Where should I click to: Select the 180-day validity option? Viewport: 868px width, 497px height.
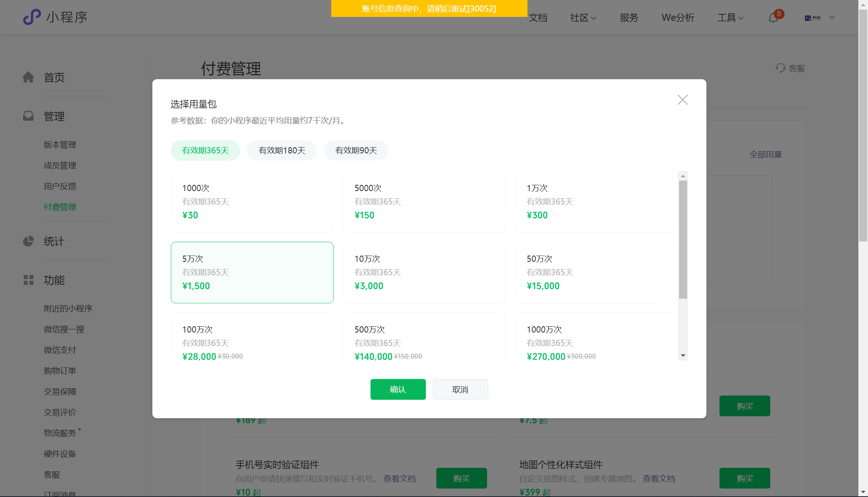[x=282, y=150]
